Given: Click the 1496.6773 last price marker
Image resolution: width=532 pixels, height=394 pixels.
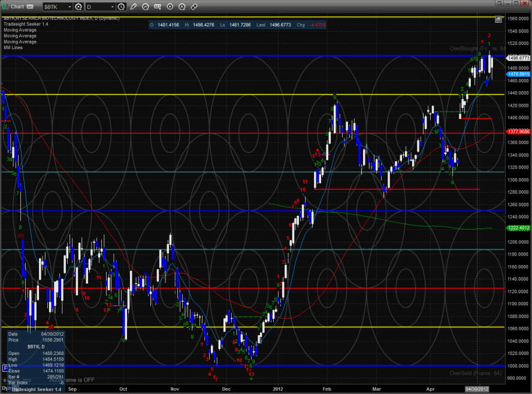Looking at the screenshot, I should click(518, 58).
